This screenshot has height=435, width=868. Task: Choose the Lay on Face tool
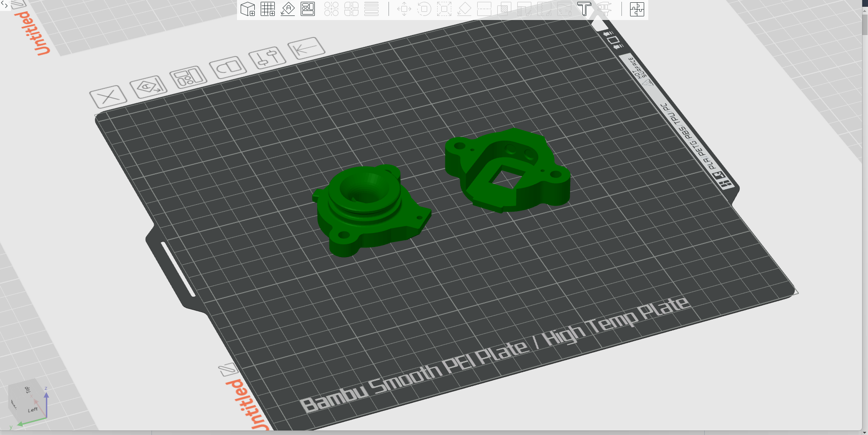tap(464, 9)
